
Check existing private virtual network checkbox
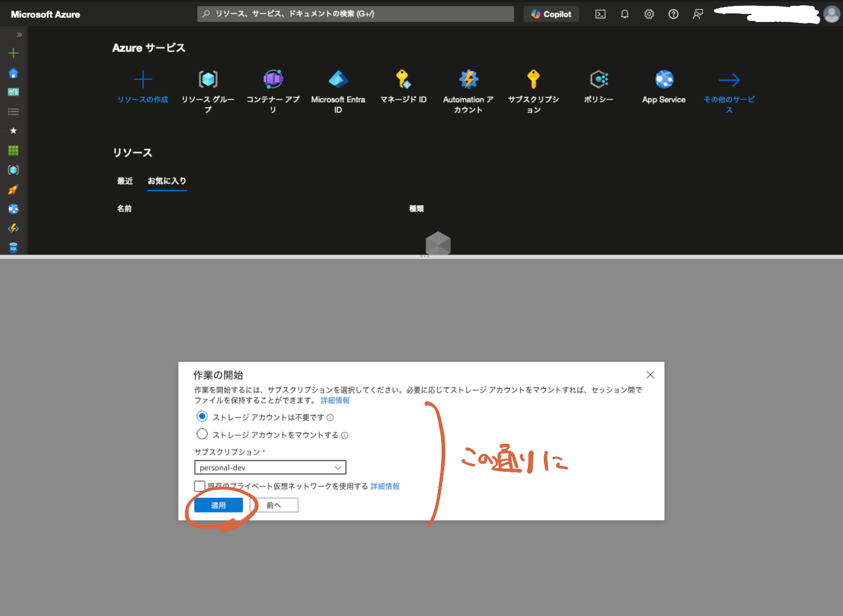point(200,486)
